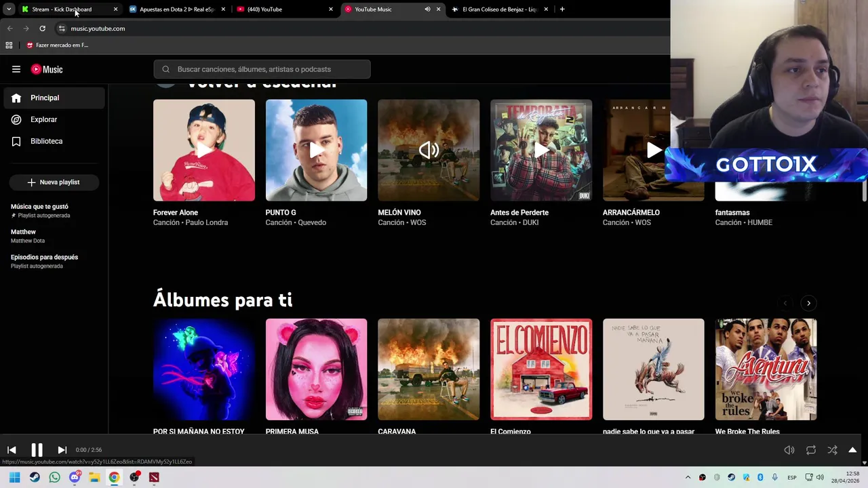Open Explorar in the sidebar
Viewport: 868px width, 488px height.
(54, 119)
